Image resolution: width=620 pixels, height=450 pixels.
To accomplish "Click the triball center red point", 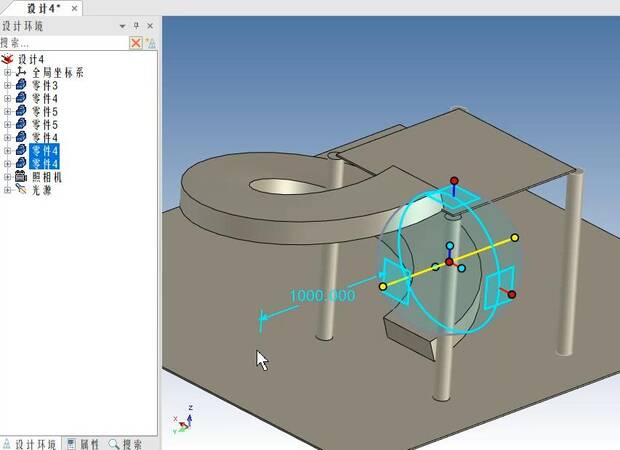I will (449, 262).
